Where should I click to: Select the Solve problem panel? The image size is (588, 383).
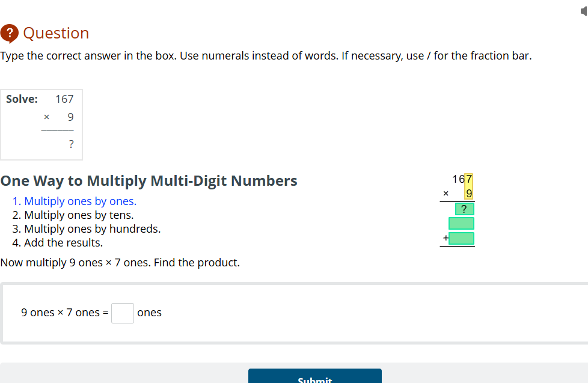pos(41,124)
